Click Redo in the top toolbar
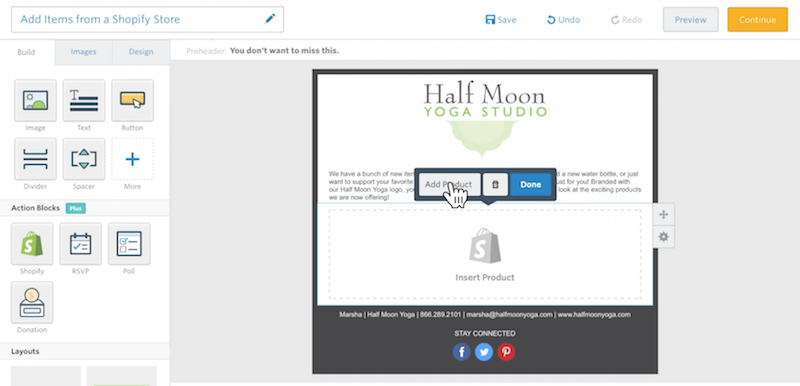Image resolution: width=800 pixels, height=386 pixels. click(x=627, y=20)
